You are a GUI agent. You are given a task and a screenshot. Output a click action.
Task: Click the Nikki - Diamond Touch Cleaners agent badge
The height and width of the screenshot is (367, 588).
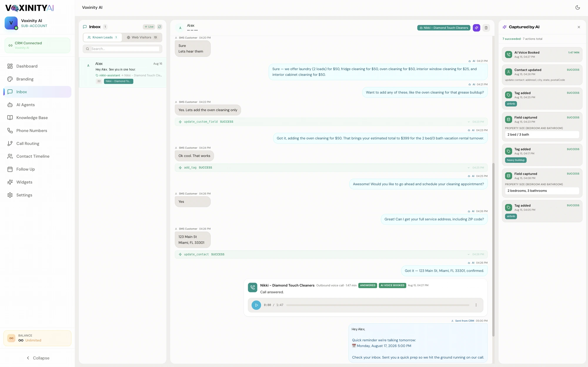pos(444,28)
